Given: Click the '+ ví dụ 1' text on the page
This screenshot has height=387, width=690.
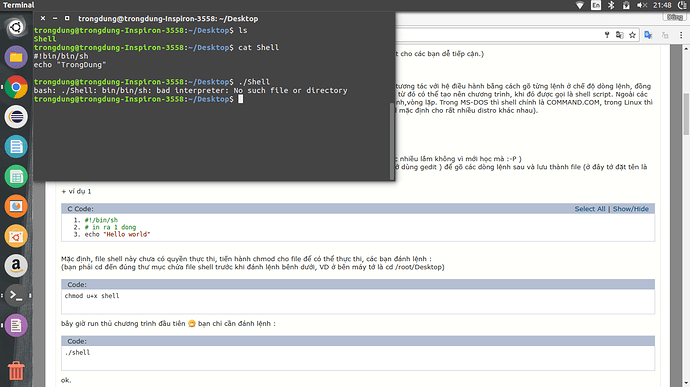Looking at the screenshot, I should (x=76, y=191).
